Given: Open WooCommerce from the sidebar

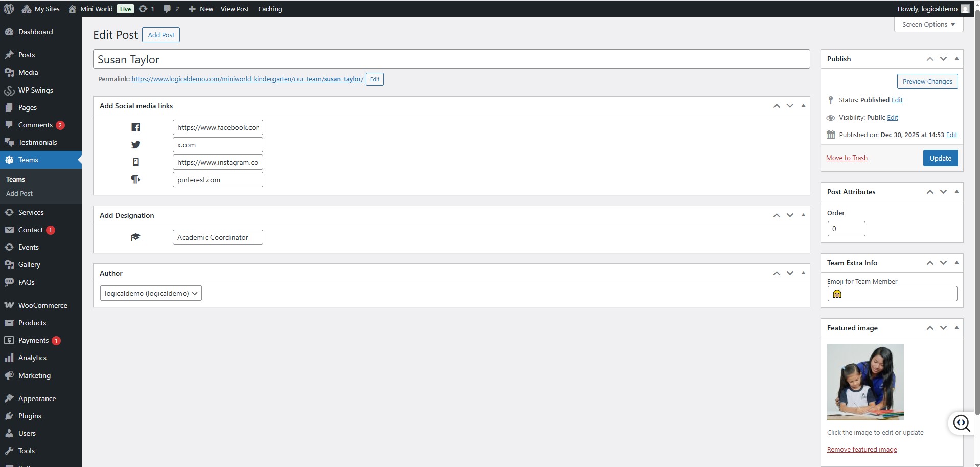Looking at the screenshot, I should pos(42,305).
